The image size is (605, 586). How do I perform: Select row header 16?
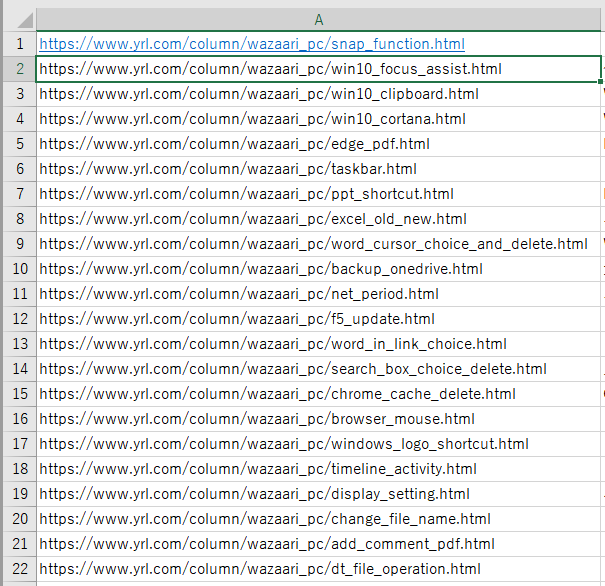point(20,419)
